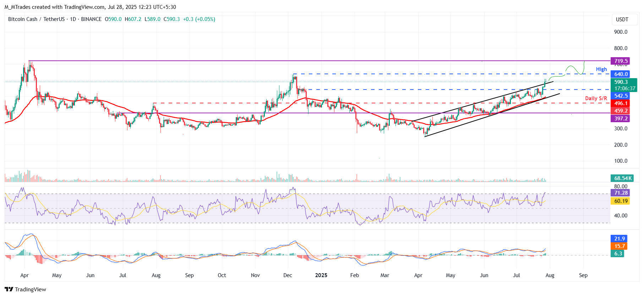This screenshot has width=644, height=297.
Task: Click the red 459.2 moving average label
Action: (x=621, y=111)
